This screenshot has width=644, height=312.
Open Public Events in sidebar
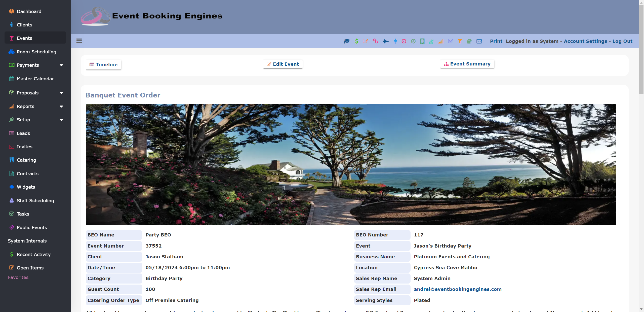[35, 227]
